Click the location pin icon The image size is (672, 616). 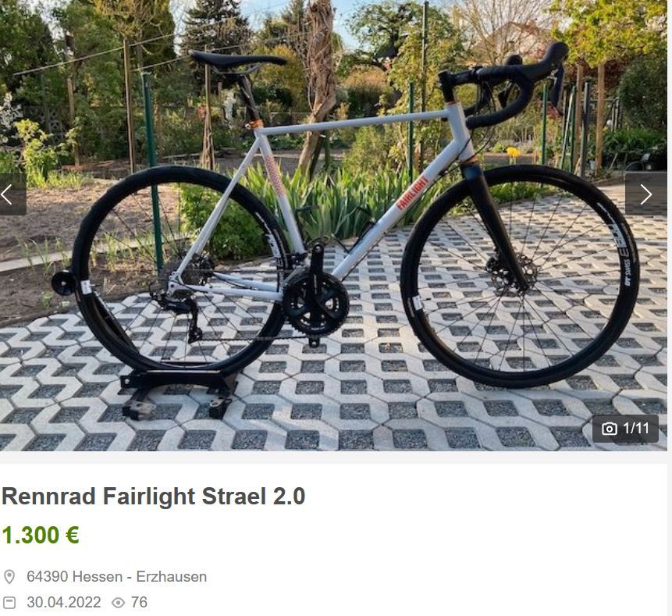point(9,576)
